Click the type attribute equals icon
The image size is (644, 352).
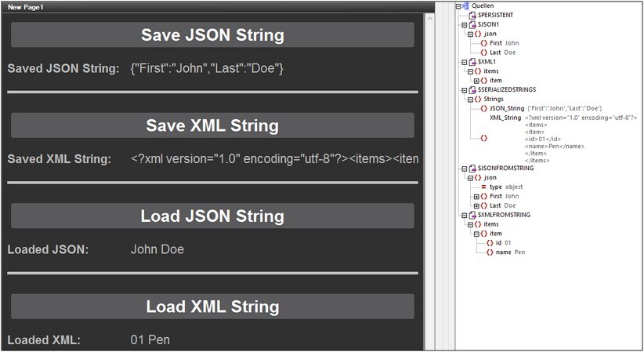point(483,187)
